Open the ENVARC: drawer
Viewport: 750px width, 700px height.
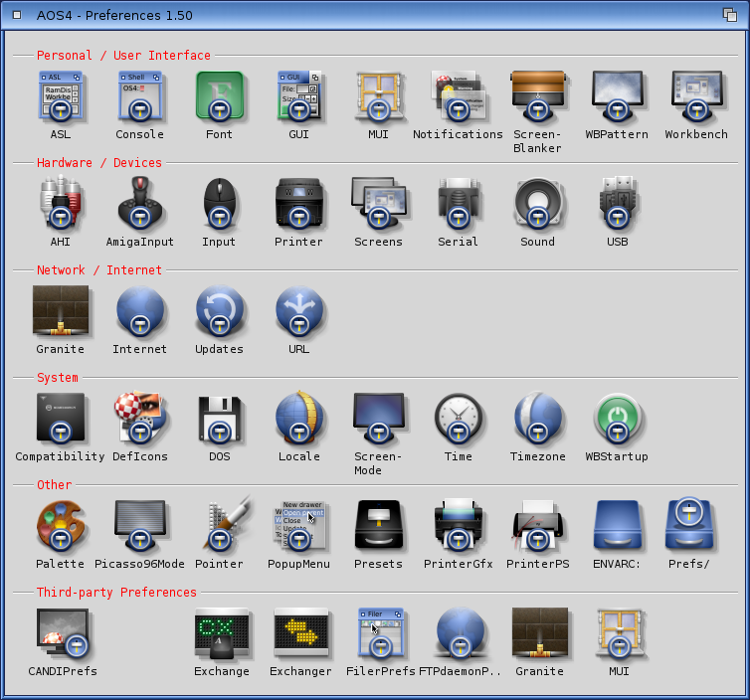617,524
